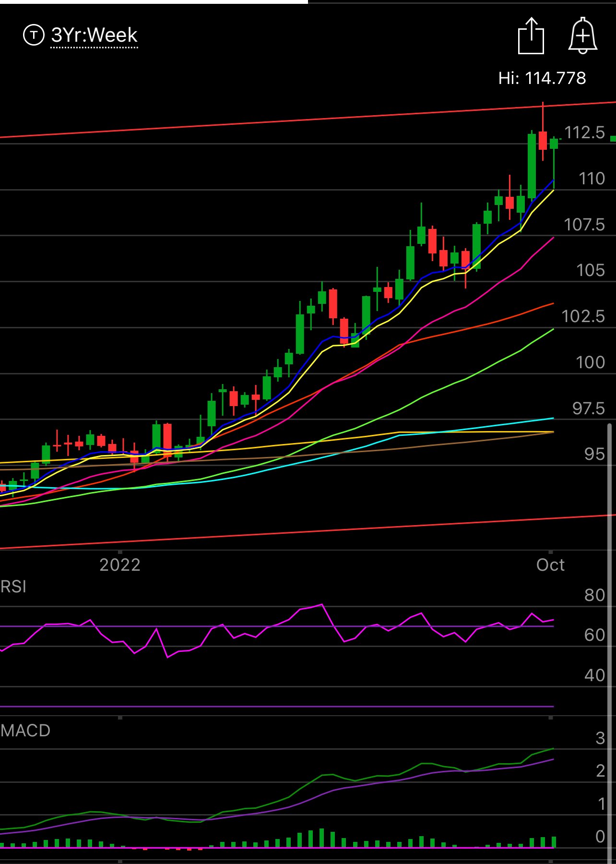Tap the MACD 0 scale label

600,837
